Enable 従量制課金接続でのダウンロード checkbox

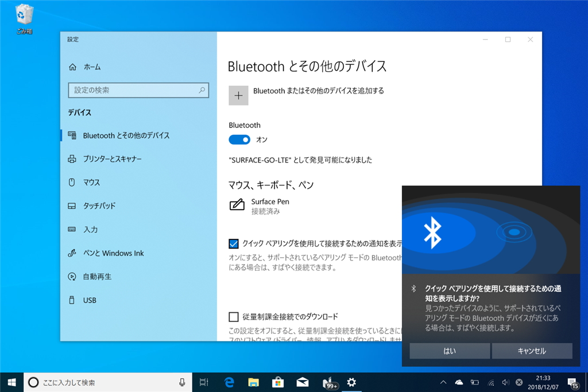tap(234, 316)
